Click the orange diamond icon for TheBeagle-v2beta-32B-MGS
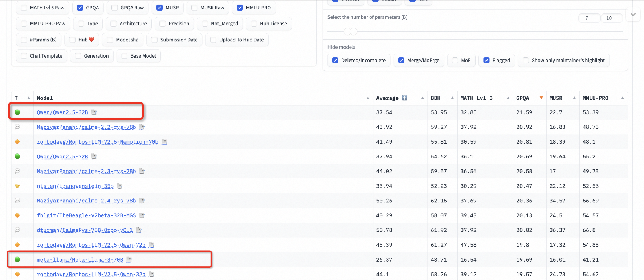Image resolution: width=644 pixels, height=280 pixels. (x=17, y=215)
